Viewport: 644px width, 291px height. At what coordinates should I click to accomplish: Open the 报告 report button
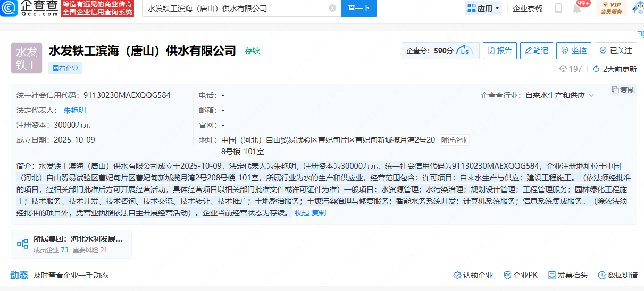pyautogui.click(x=499, y=51)
